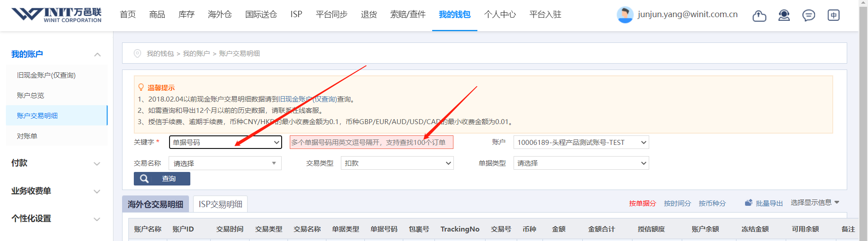Image resolution: width=868 pixels, height=241 pixels.
Task: Focus the document number search field
Action: [372, 142]
